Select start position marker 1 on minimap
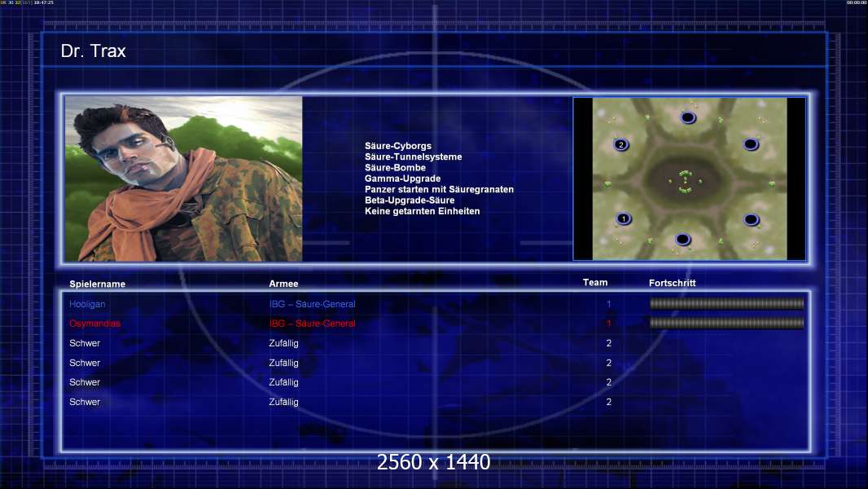 [624, 218]
